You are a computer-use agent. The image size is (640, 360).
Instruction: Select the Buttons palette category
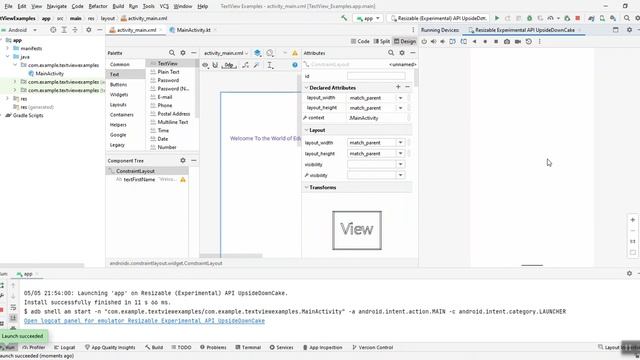(x=118, y=84)
